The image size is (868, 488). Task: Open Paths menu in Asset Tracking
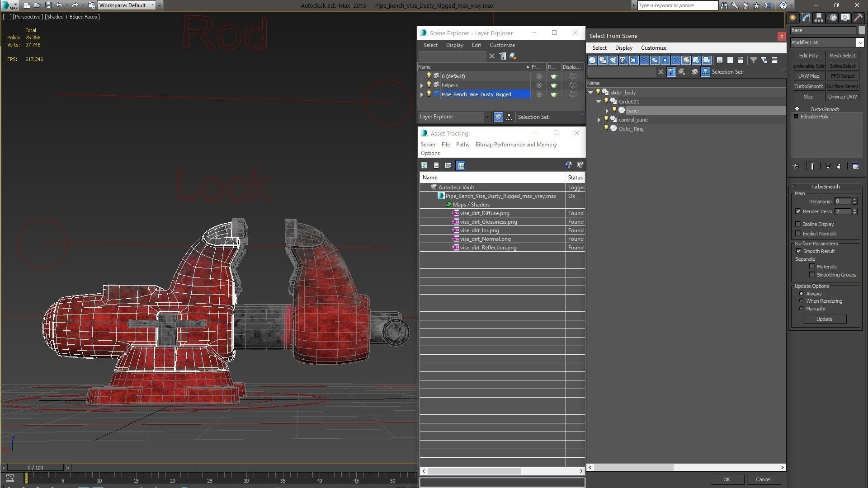pyautogui.click(x=462, y=145)
